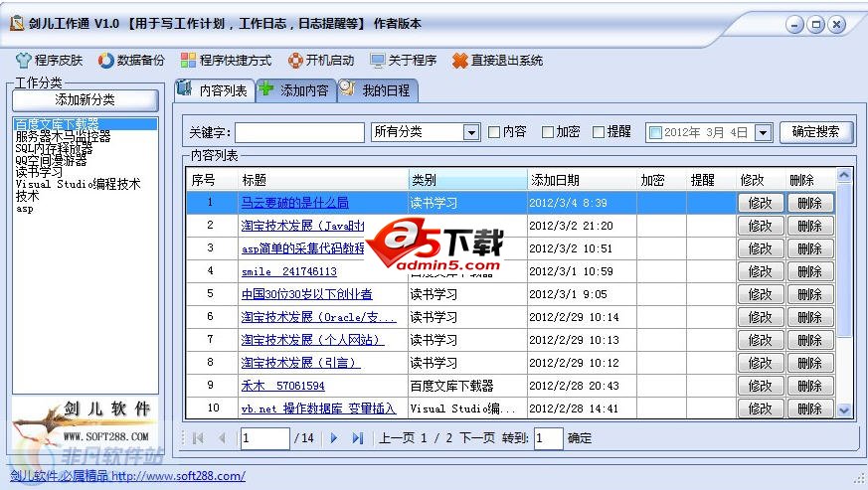Sort by 标题 column header
Viewport: 868px width, 490px height.
[x=323, y=180]
